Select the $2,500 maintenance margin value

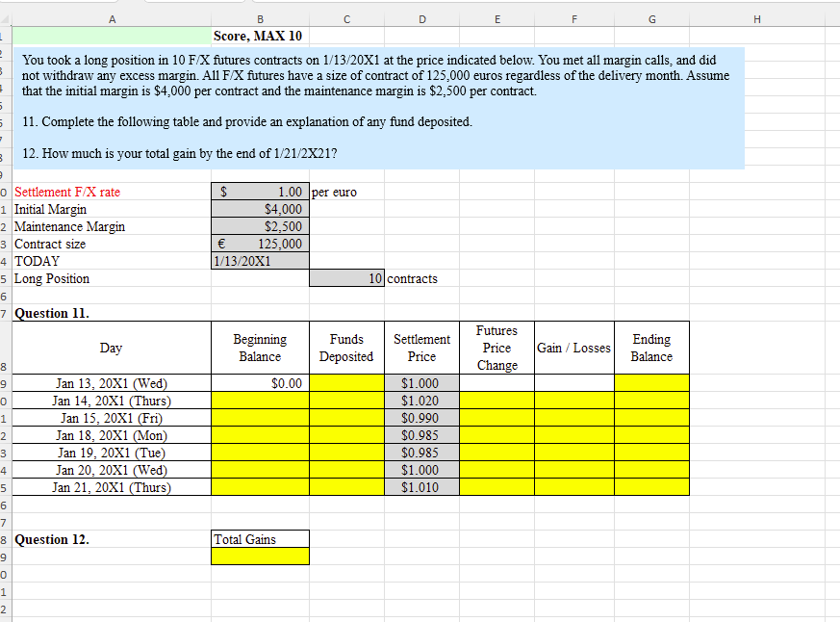pyautogui.click(x=261, y=226)
